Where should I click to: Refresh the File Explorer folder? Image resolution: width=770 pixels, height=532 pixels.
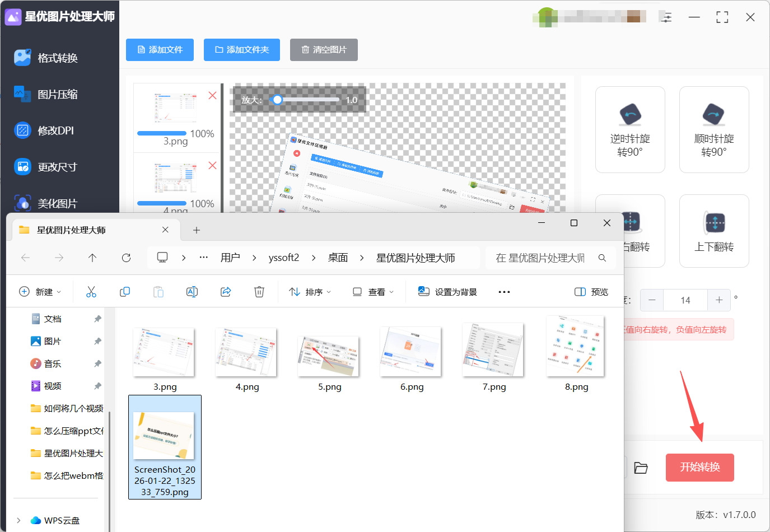click(x=126, y=258)
